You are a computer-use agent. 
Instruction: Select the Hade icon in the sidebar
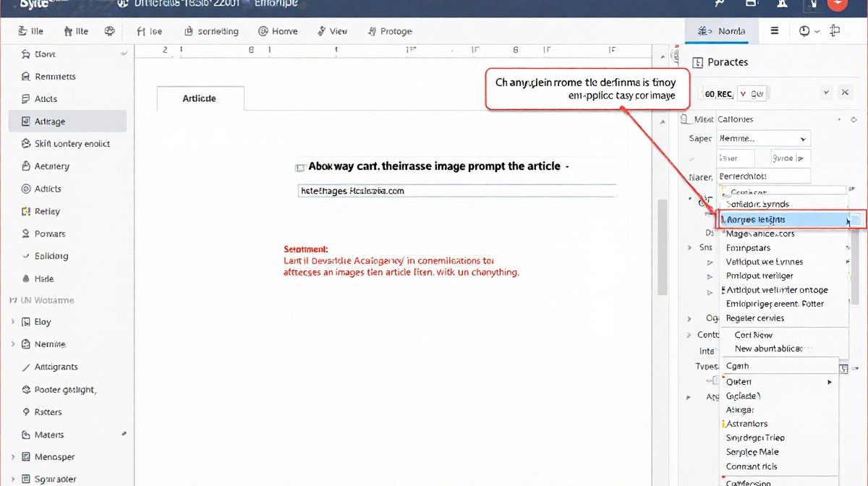point(25,278)
